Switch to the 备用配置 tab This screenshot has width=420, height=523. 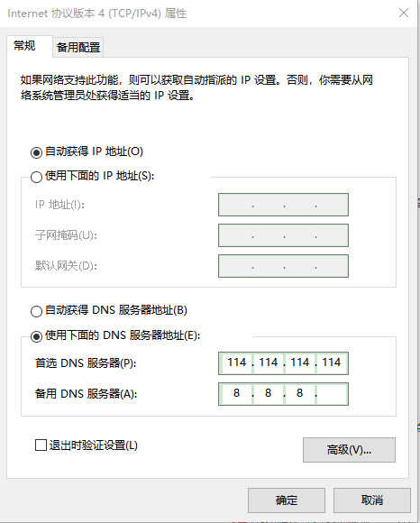[78, 47]
